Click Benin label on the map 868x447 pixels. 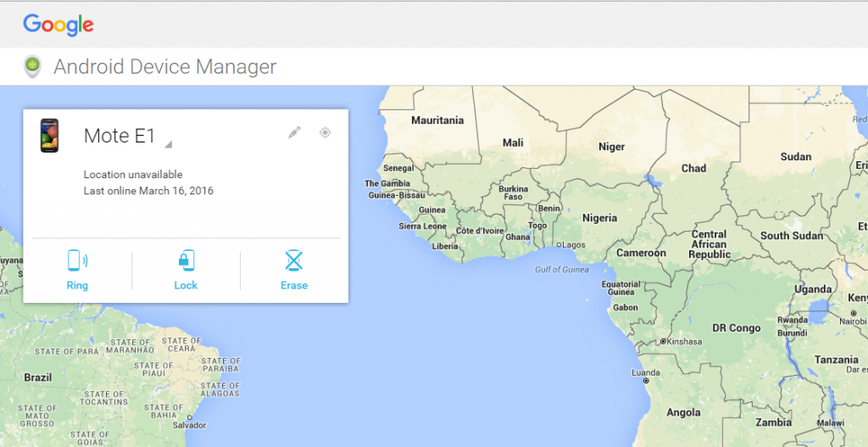(548, 209)
